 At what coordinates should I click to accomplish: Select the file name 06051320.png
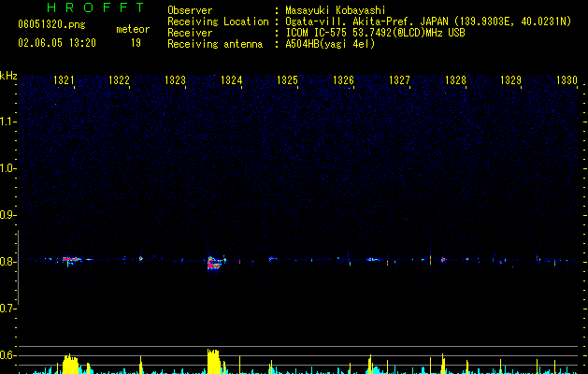point(51,24)
